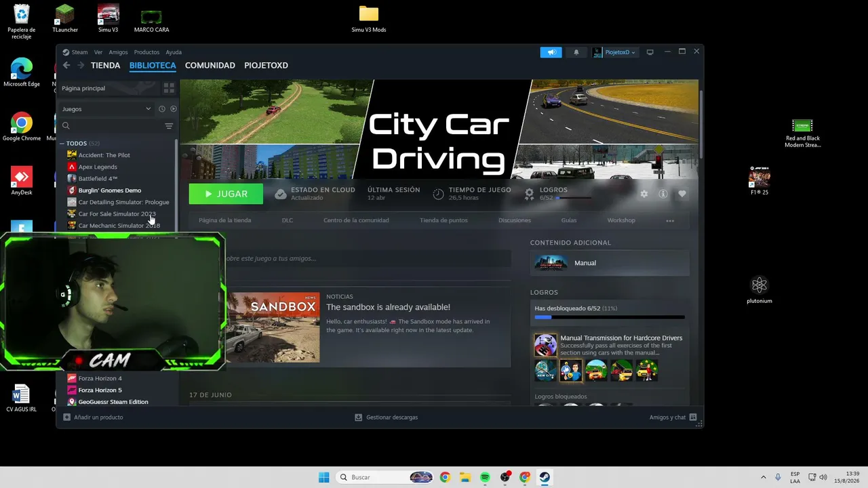Image resolution: width=868 pixels, height=488 pixels.
Task: Open the Ver menu
Action: (98, 52)
